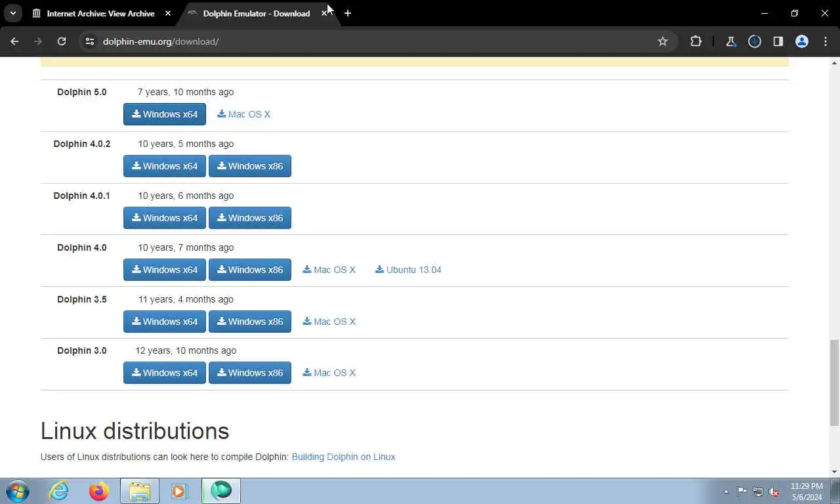This screenshot has height=504, width=840.
Task: Expand the tab search dropdown
Action: point(12,13)
